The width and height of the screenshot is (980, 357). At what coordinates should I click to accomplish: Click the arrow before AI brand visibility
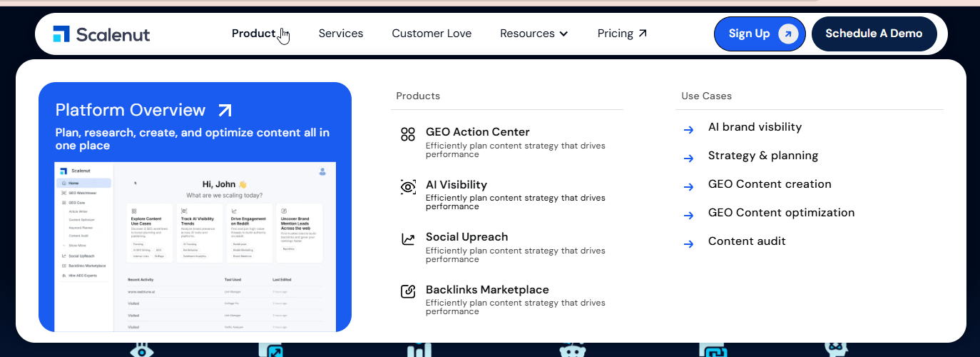pos(688,129)
